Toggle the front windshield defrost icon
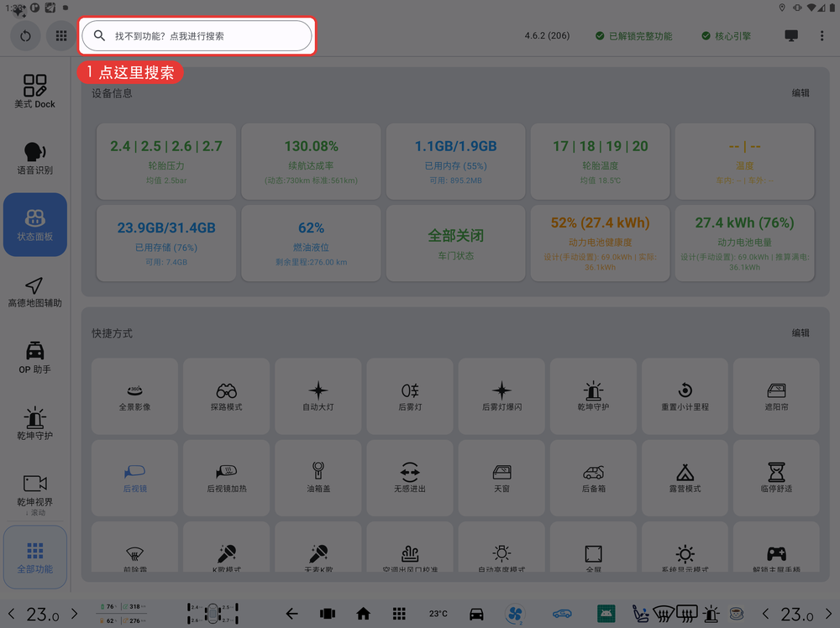The height and width of the screenshot is (628, 840). point(664,614)
